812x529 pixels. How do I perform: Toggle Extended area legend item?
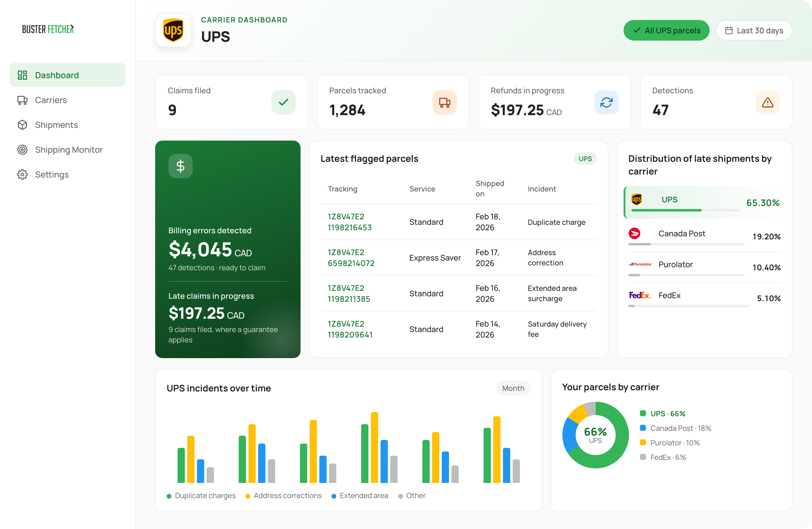tap(360, 496)
